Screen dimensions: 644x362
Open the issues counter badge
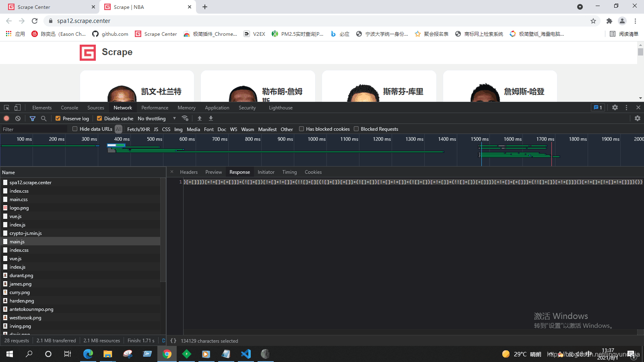[x=598, y=107]
